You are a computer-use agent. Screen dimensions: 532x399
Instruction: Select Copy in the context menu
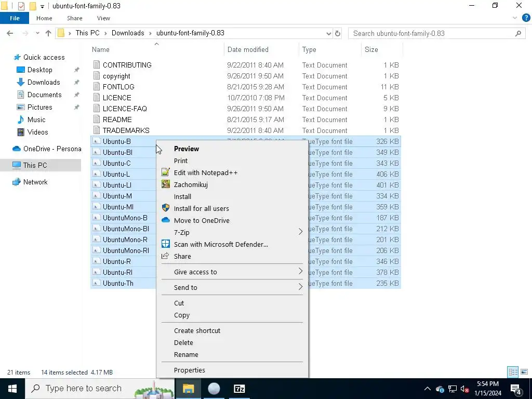pyautogui.click(x=182, y=315)
